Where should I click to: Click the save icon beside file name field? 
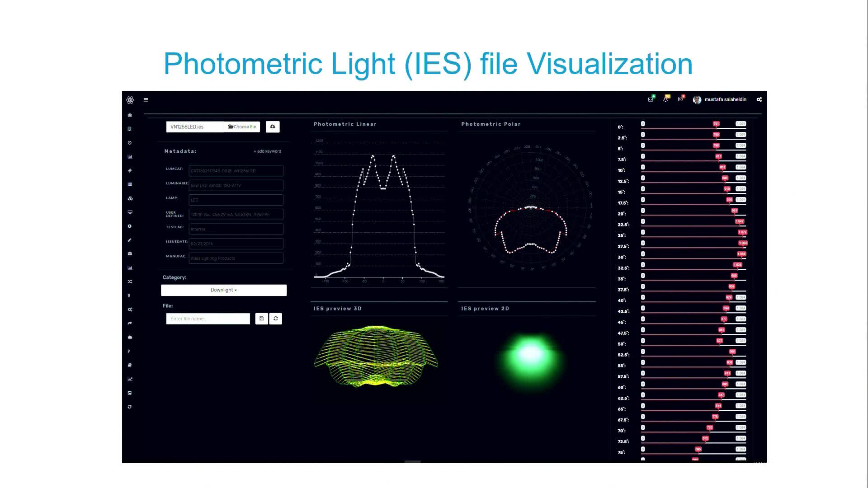point(261,319)
